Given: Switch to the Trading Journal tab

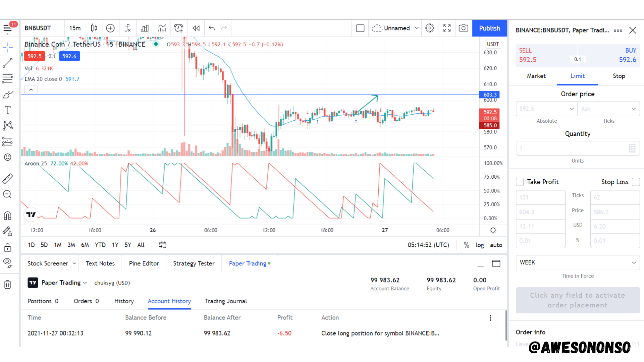Looking at the screenshot, I should pyautogui.click(x=226, y=301).
